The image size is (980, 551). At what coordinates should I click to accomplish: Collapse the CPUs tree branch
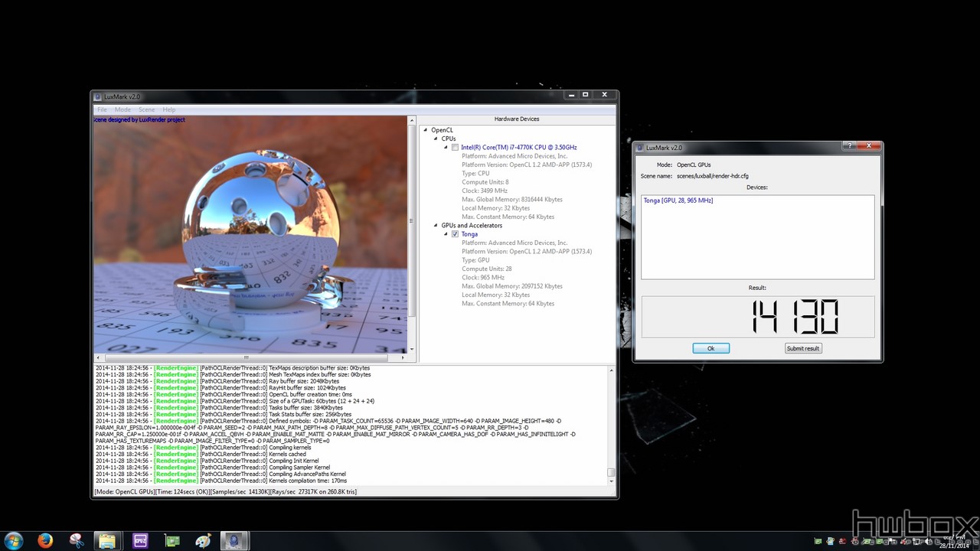click(x=436, y=139)
